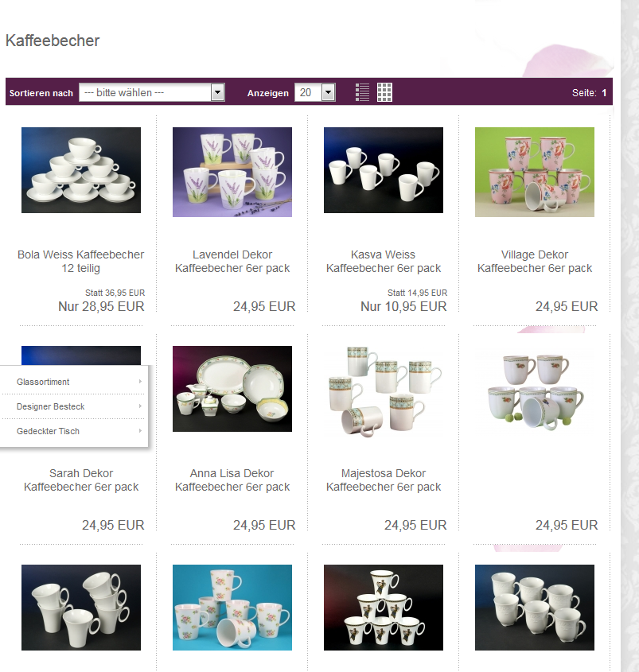Switch to list view layout icon
The height and width of the screenshot is (672, 639).
pyautogui.click(x=362, y=92)
